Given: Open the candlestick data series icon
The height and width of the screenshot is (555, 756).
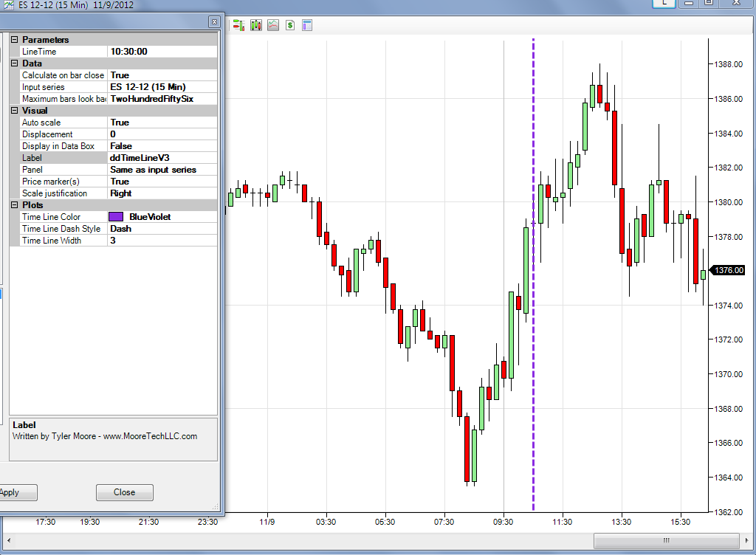Looking at the screenshot, I should (256, 25).
